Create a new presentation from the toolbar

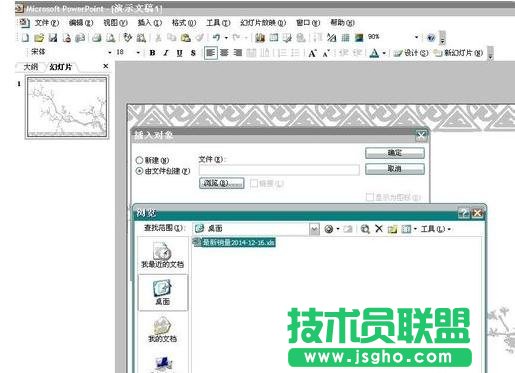coord(25,38)
